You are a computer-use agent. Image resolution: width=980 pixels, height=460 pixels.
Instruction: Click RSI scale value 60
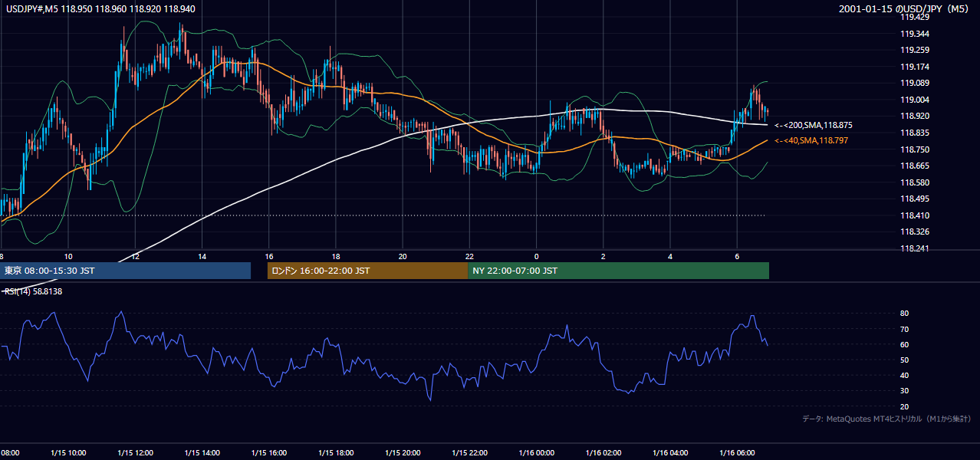pos(905,344)
